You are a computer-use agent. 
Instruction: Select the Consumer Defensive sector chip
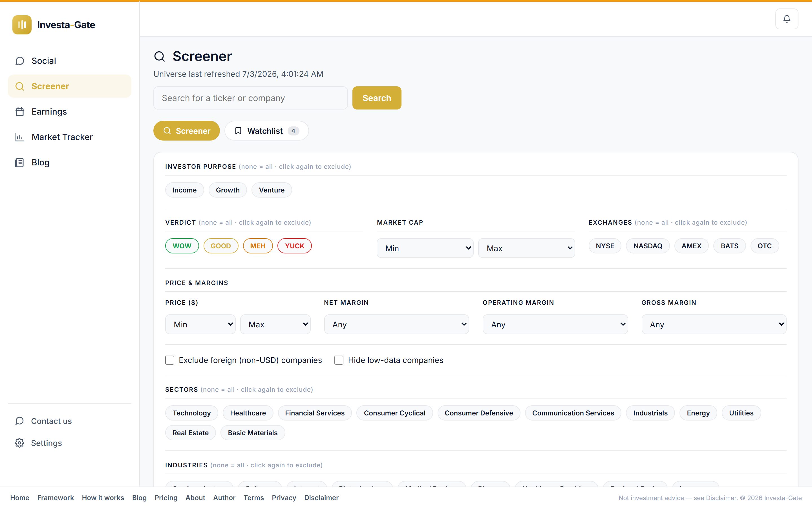[x=479, y=413]
